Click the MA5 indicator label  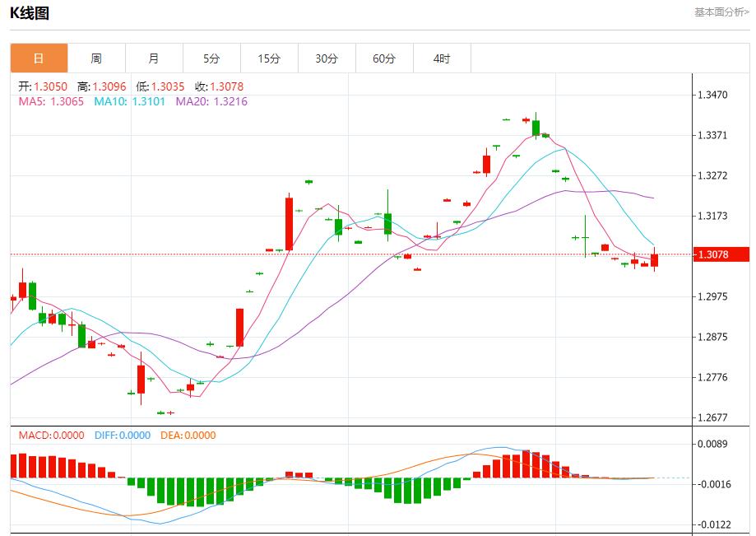(51, 101)
